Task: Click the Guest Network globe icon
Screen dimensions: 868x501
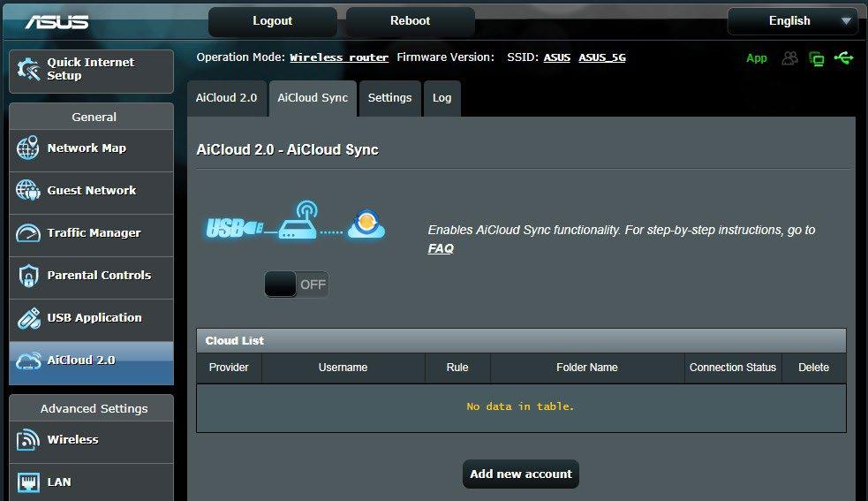Action: (27, 190)
